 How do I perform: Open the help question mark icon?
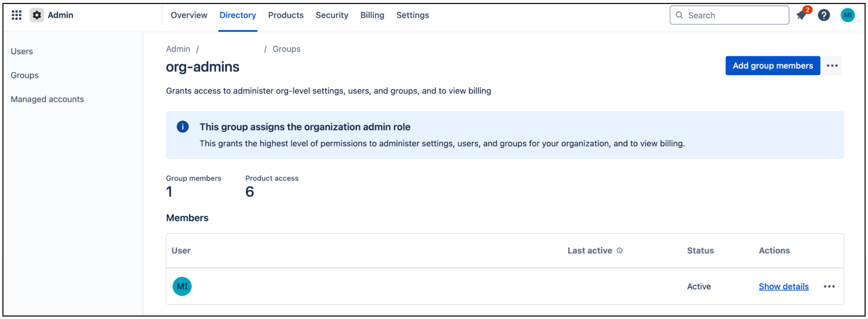(x=824, y=15)
